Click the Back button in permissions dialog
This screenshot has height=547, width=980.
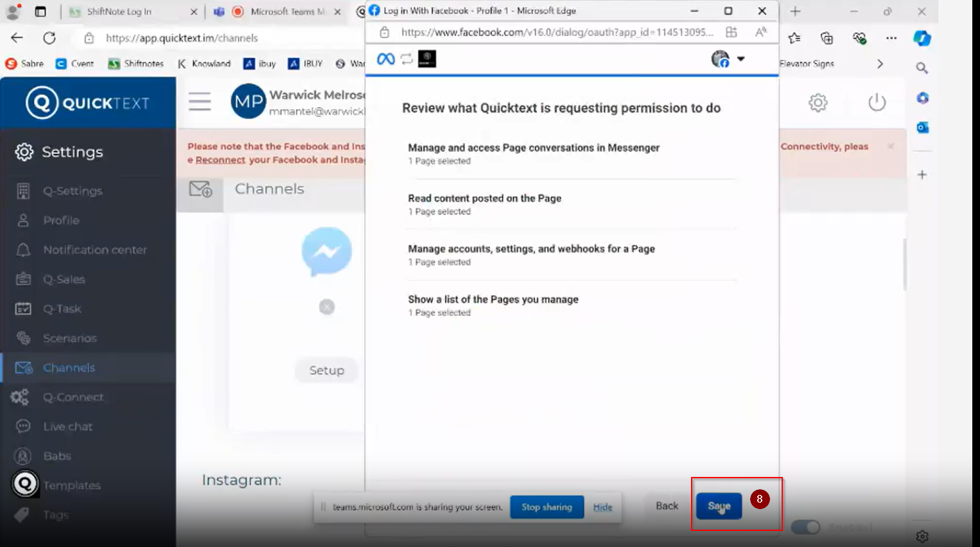667,506
